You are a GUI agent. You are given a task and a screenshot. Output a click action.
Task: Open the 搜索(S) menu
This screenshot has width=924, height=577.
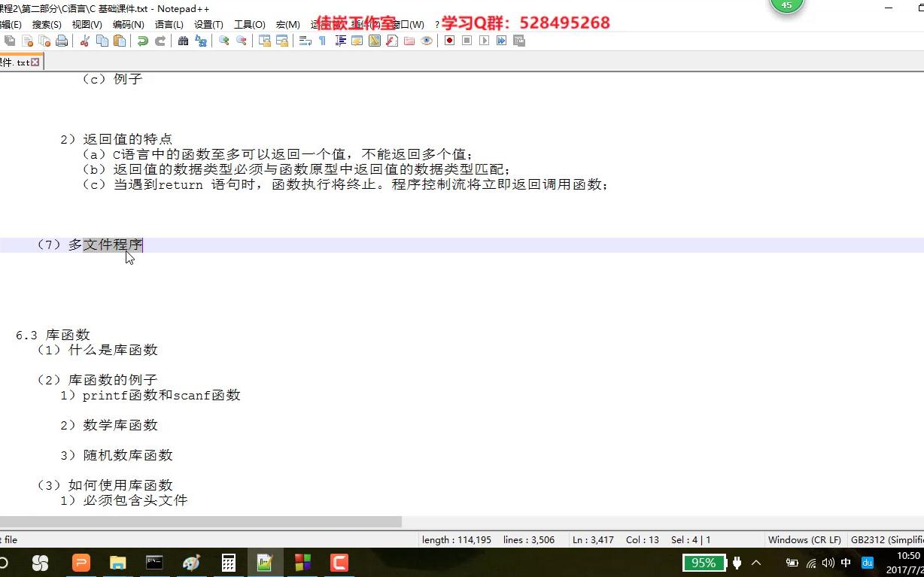(46, 23)
